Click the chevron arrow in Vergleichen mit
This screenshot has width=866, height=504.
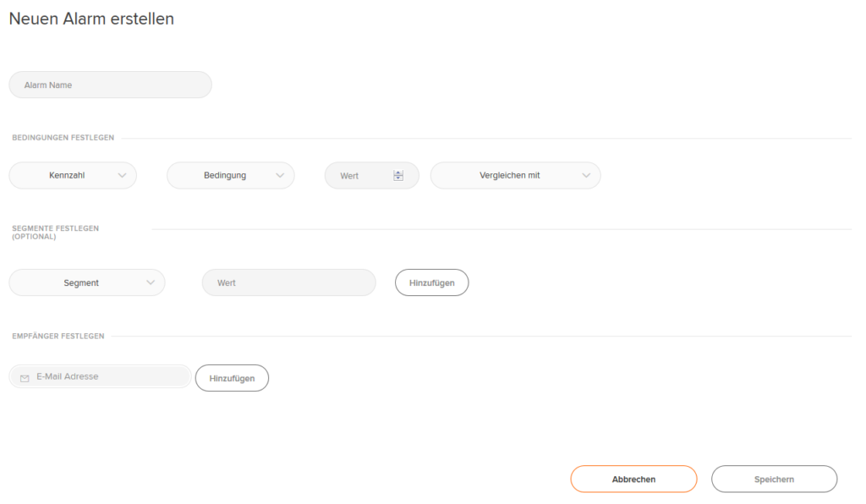point(586,176)
